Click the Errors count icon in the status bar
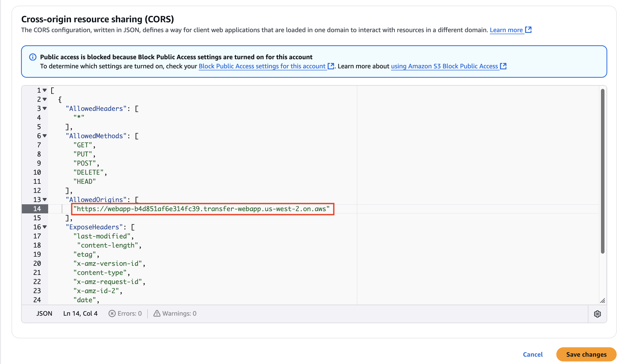Image resolution: width=624 pixels, height=364 pixels. (x=112, y=314)
